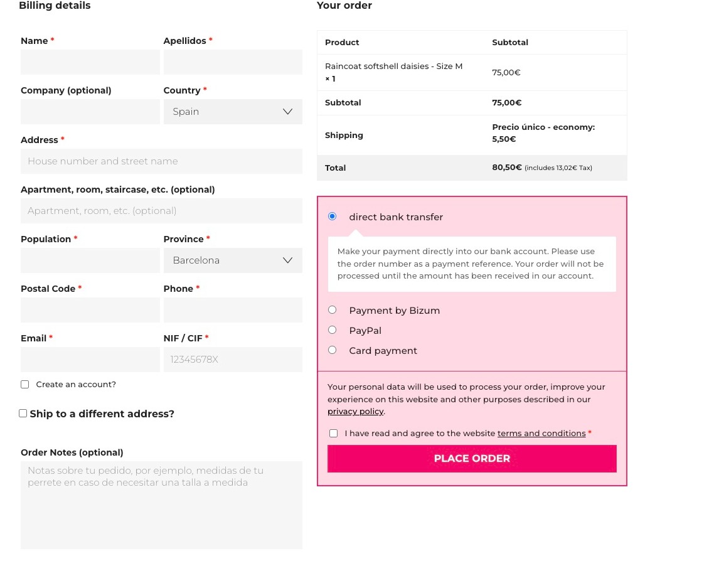Choose Payment by Bizum radio button
The height and width of the screenshot is (588, 714).
333,310
